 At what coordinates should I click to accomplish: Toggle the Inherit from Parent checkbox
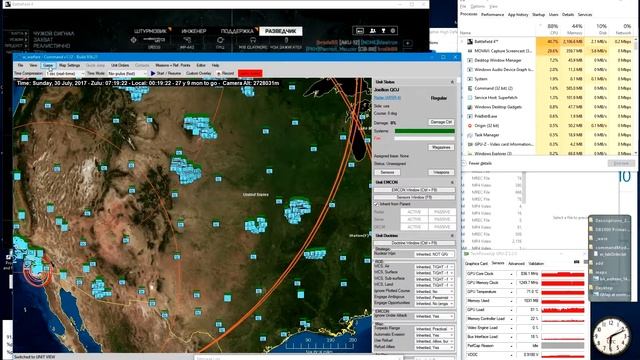(x=377, y=204)
